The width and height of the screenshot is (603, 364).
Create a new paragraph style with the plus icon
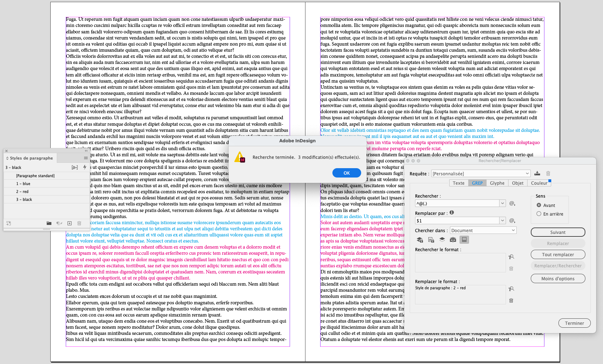69,223
